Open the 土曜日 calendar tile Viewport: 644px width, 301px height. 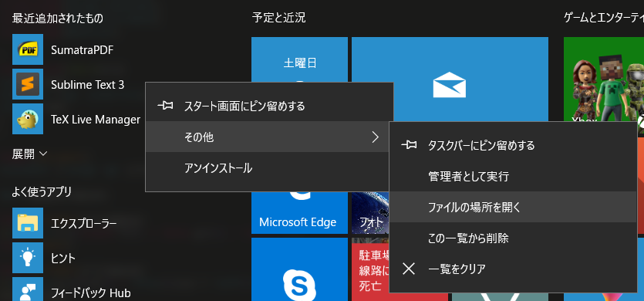[299, 60]
